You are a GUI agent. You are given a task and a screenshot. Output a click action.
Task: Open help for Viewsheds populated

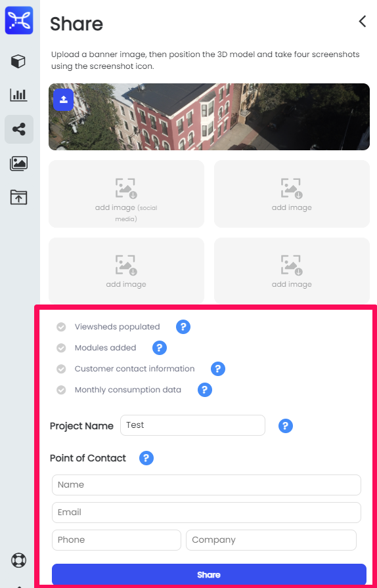point(183,327)
